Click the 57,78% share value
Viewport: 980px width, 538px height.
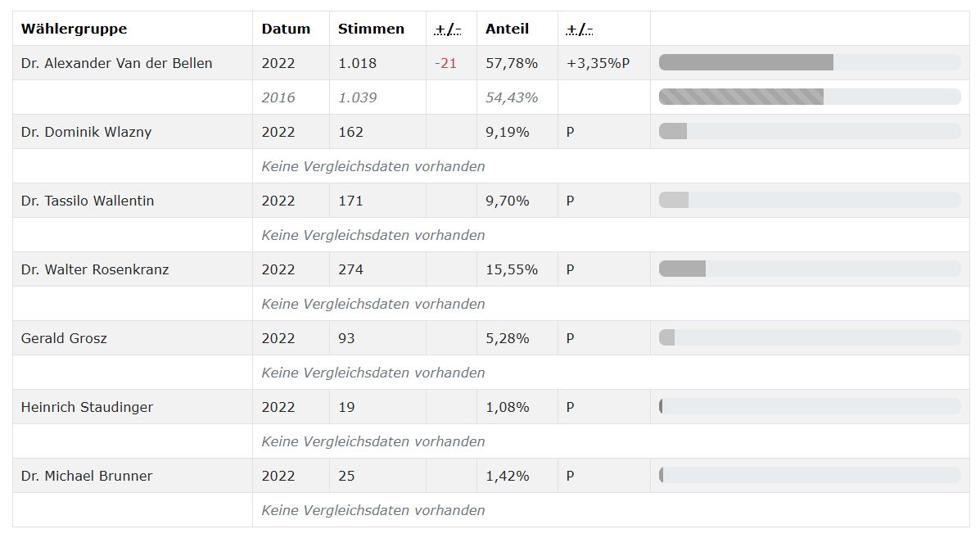point(512,63)
